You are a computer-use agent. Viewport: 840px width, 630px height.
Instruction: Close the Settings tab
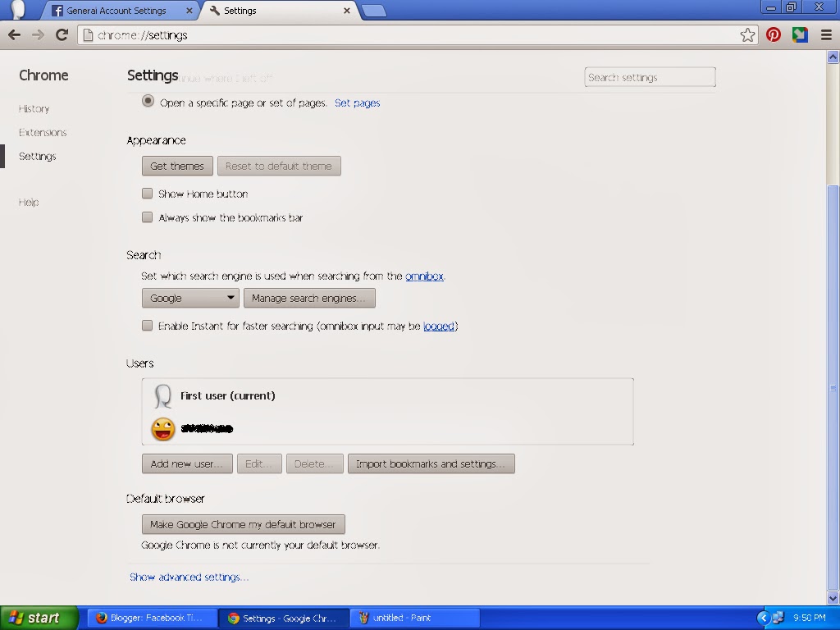coord(347,11)
